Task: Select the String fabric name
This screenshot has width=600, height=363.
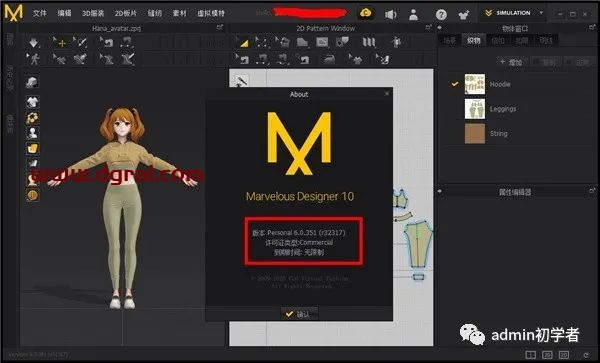Action: click(x=499, y=133)
